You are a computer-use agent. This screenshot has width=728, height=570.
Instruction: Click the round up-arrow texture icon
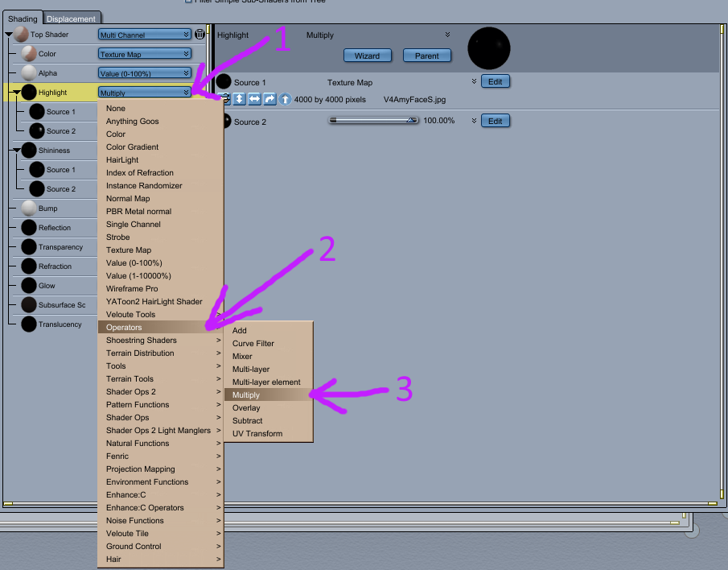[285, 99]
